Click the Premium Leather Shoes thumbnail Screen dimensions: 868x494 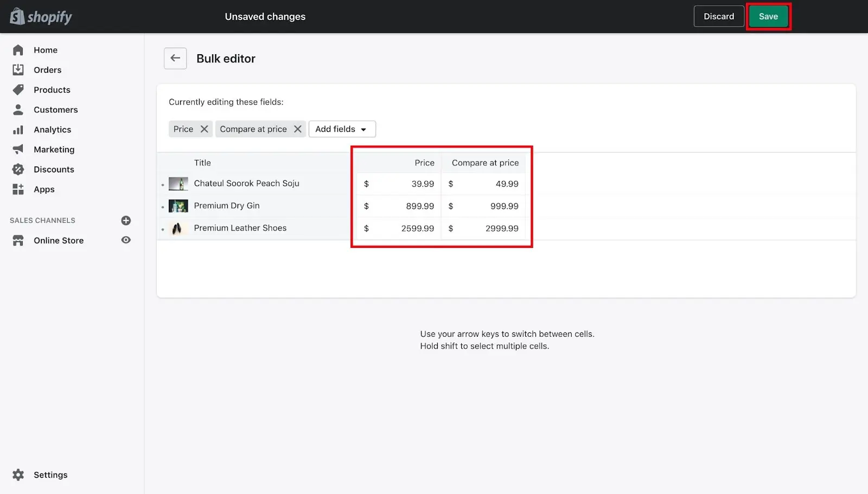point(178,228)
